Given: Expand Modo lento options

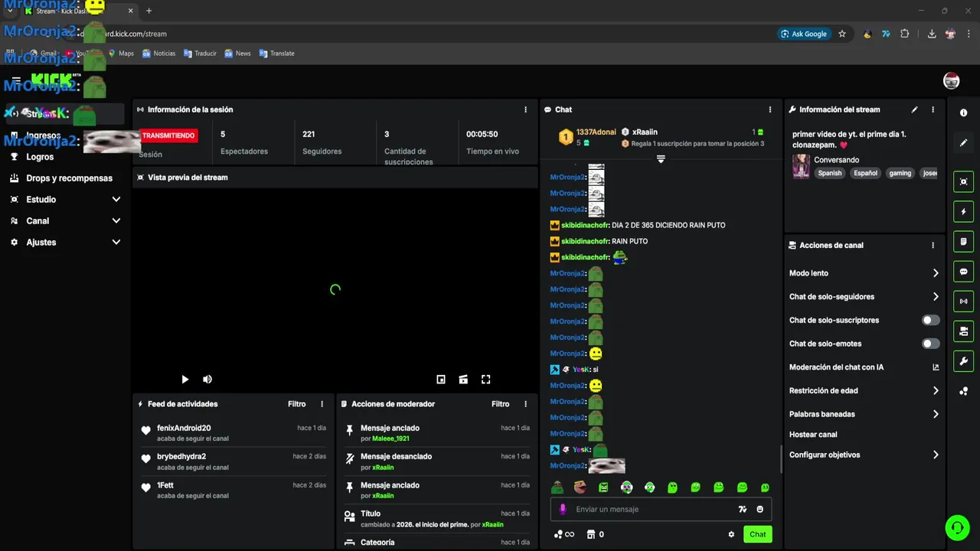Looking at the screenshot, I should 936,273.
